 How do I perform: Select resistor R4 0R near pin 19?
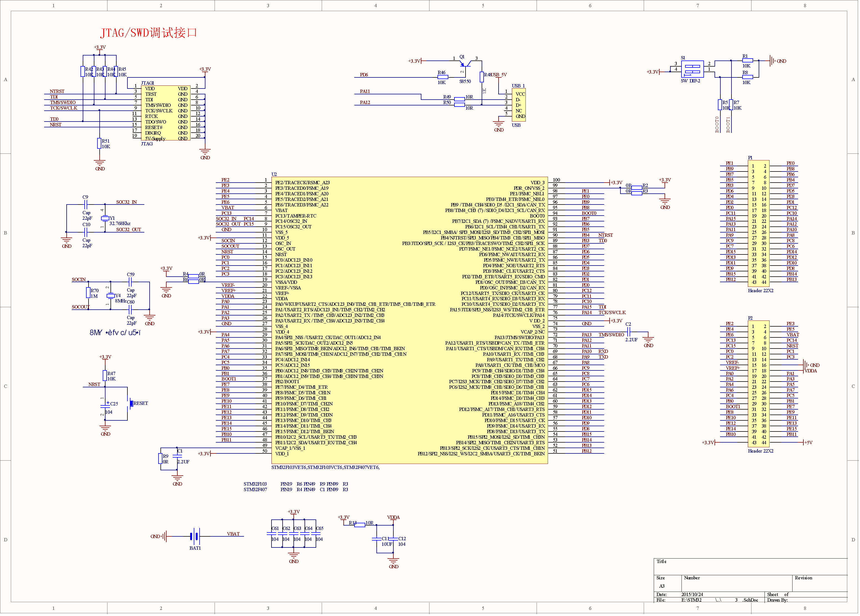[194, 276]
